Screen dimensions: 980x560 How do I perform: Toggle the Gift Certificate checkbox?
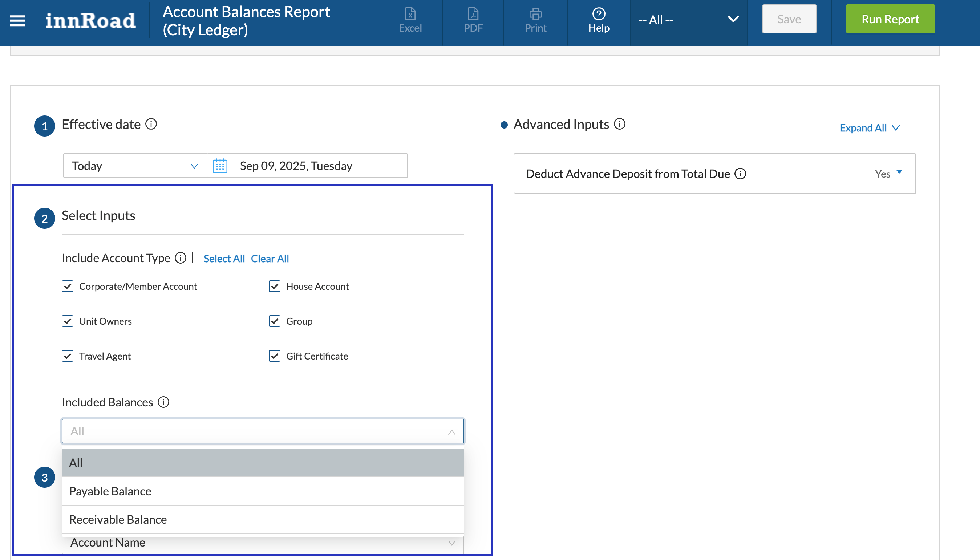pos(274,356)
